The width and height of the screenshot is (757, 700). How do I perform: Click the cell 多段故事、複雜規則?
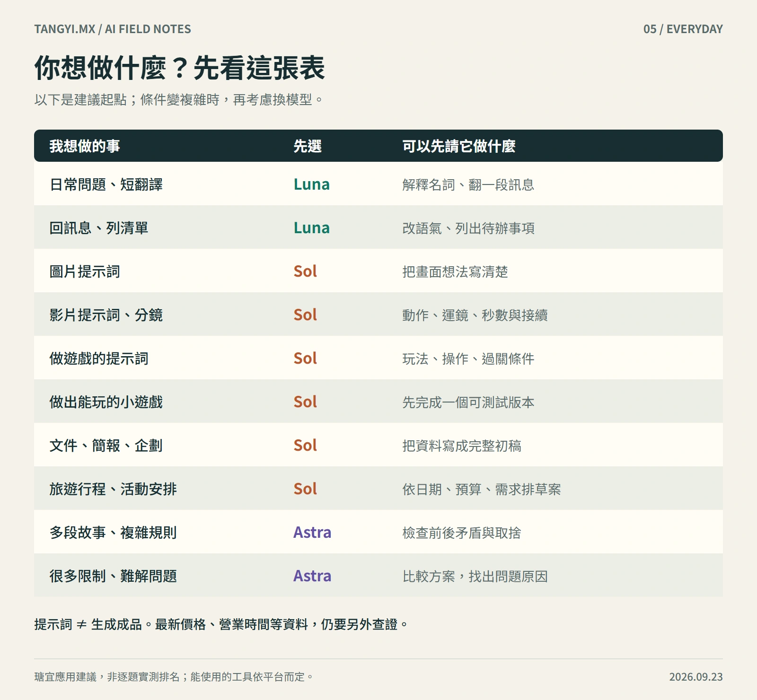click(113, 533)
